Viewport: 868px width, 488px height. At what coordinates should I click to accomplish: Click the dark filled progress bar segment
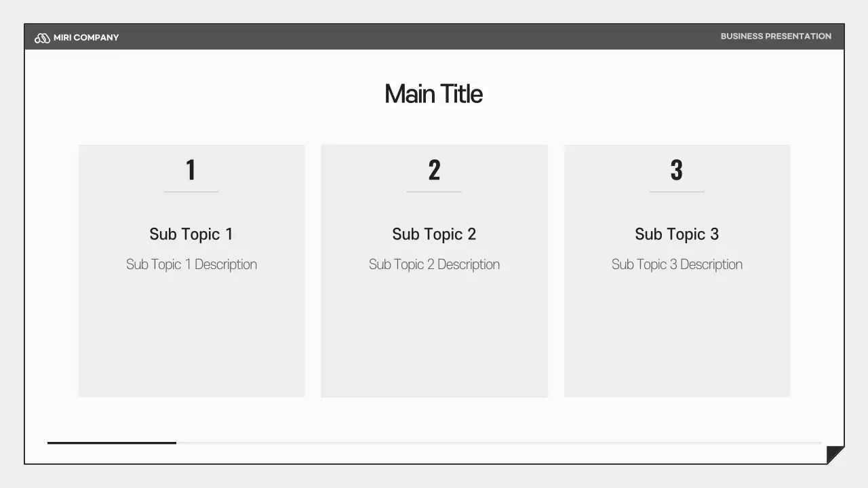tap(112, 443)
